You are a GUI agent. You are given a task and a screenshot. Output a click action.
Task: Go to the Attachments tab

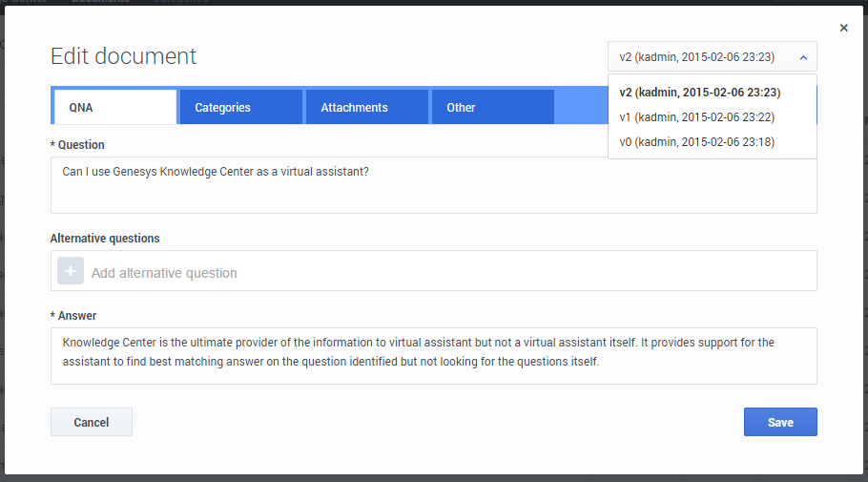click(x=366, y=108)
